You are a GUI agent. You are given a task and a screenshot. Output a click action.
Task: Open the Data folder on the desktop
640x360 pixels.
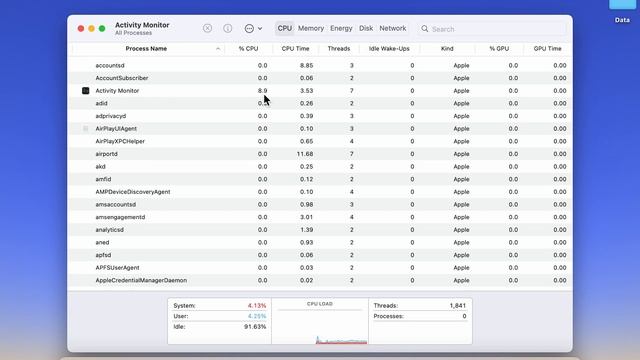(x=622, y=11)
